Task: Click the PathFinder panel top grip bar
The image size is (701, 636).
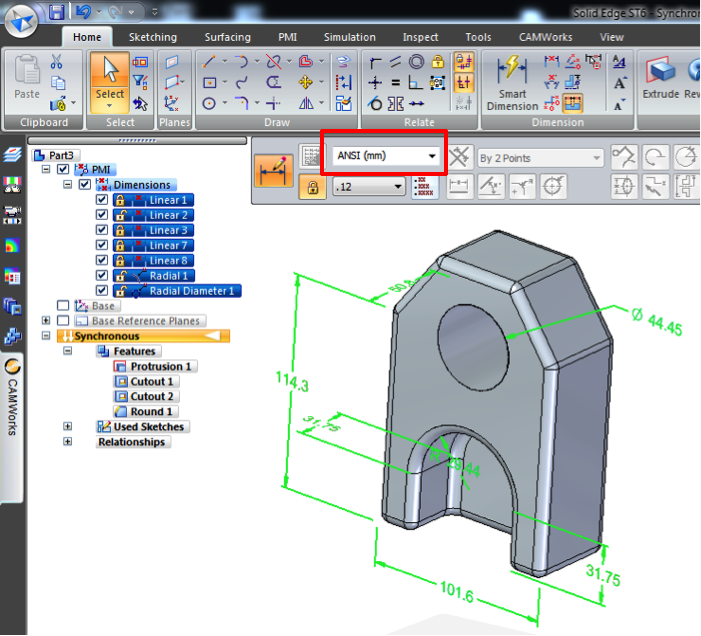Action: (137, 141)
